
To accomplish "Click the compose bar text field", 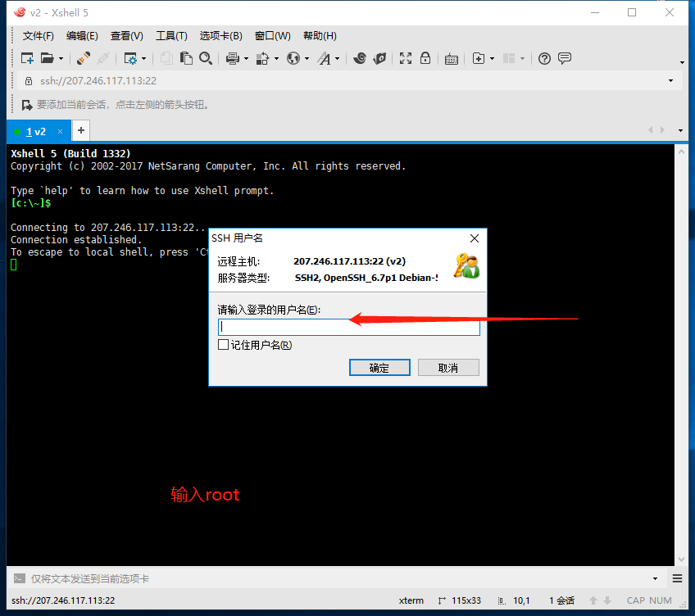I will (339, 578).
